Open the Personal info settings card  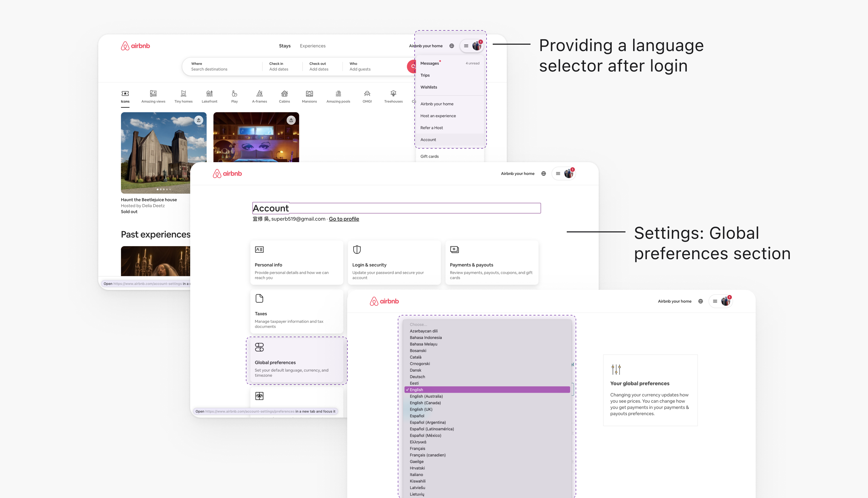click(297, 263)
